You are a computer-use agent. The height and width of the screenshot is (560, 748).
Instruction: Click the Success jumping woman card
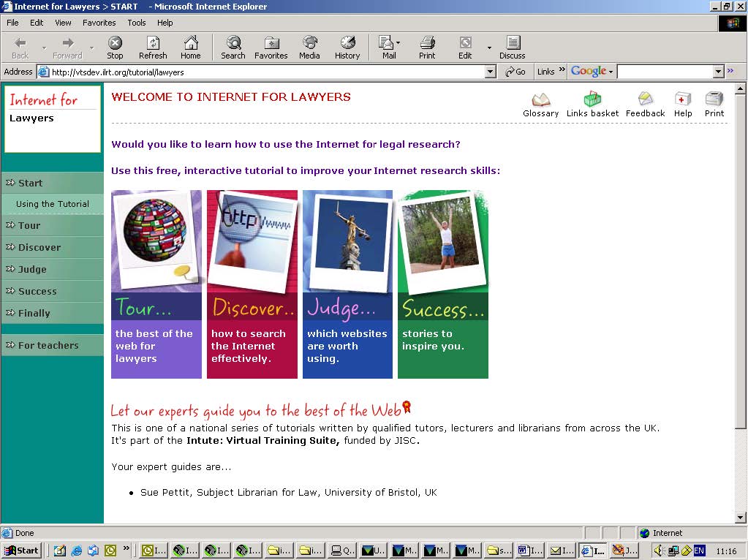(x=443, y=284)
